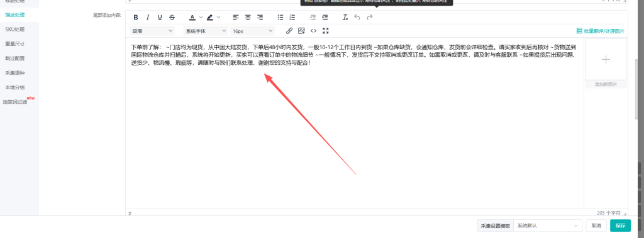Apply the text color A button
The width and height of the screenshot is (644, 238).
tap(192, 17)
